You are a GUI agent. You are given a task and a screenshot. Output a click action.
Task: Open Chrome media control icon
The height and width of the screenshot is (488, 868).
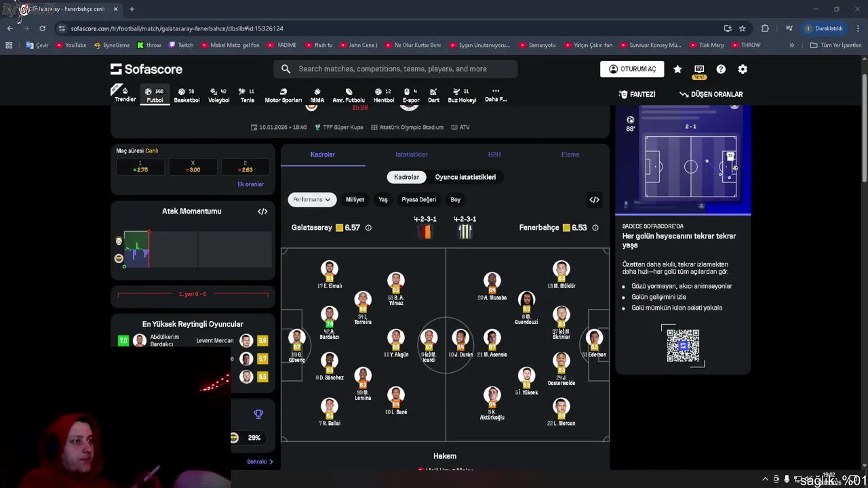click(789, 28)
